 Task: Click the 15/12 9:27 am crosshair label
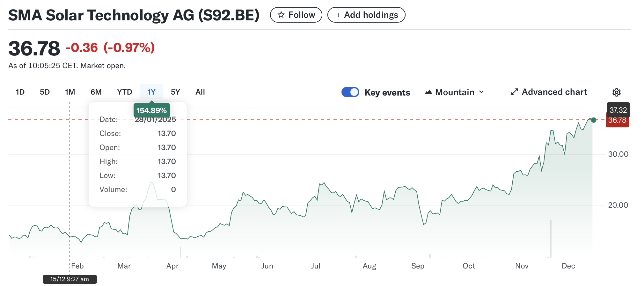tap(70, 279)
